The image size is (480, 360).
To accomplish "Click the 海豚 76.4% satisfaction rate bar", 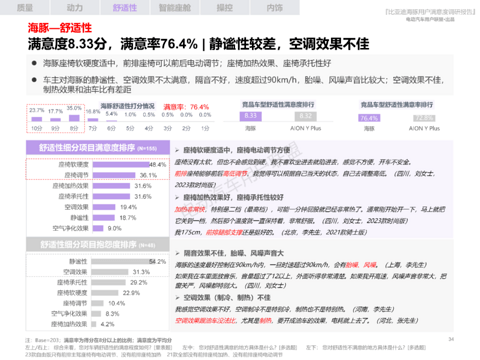I will point(369,118).
